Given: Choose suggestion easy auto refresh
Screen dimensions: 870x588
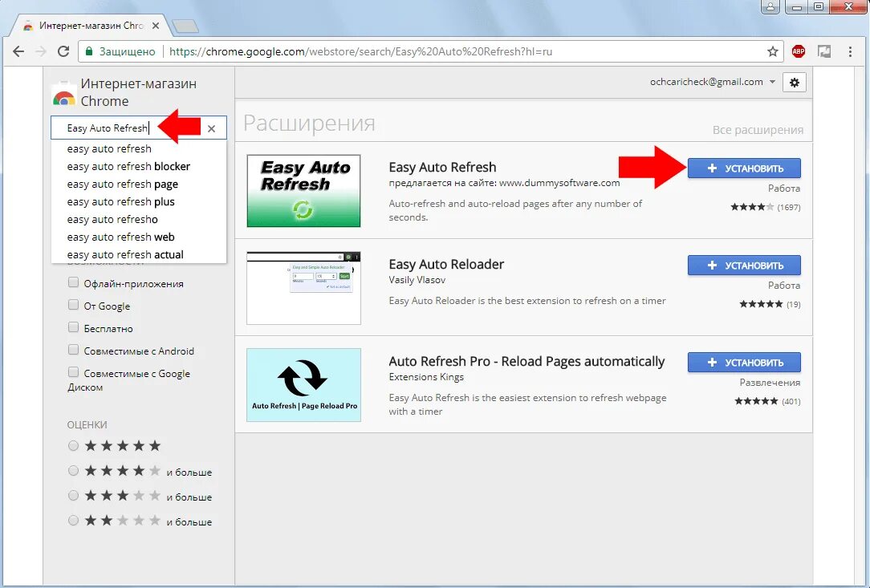Looking at the screenshot, I should [109, 148].
